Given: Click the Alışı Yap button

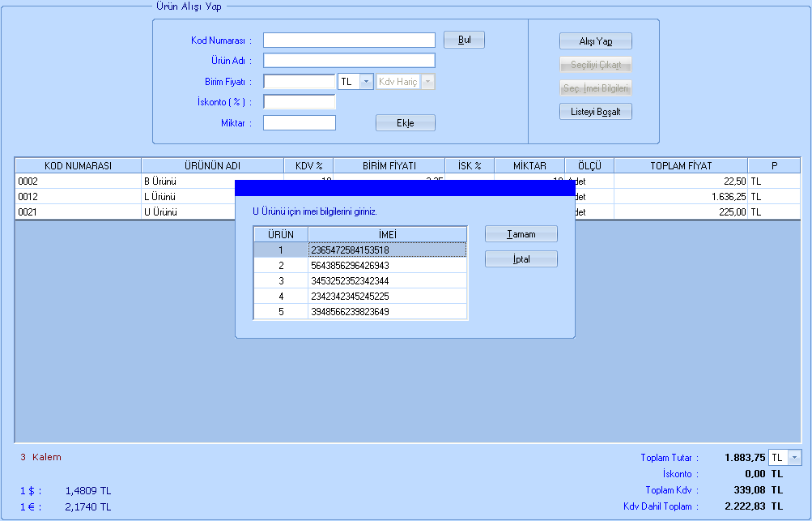Looking at the screenshot, I should click(595, 41).
